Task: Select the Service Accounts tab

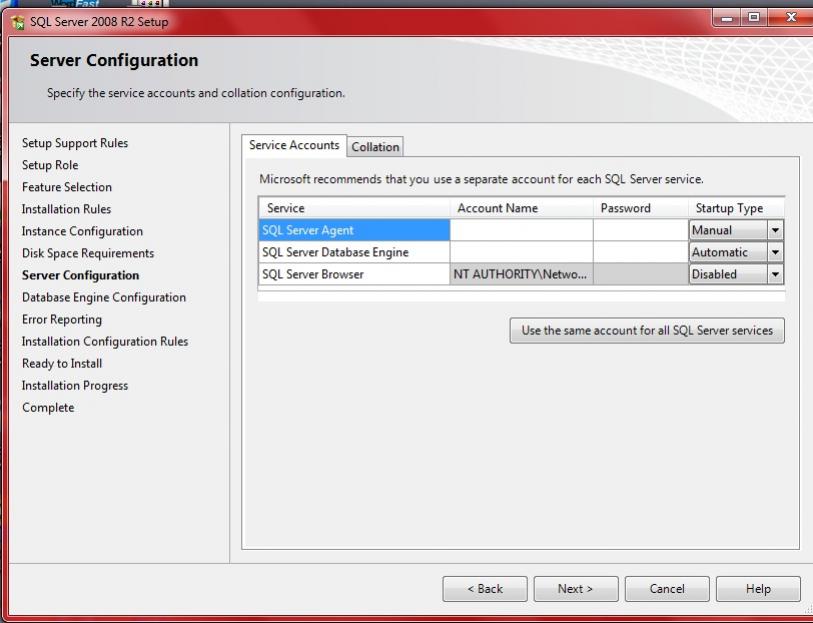Action: (294, 145)
